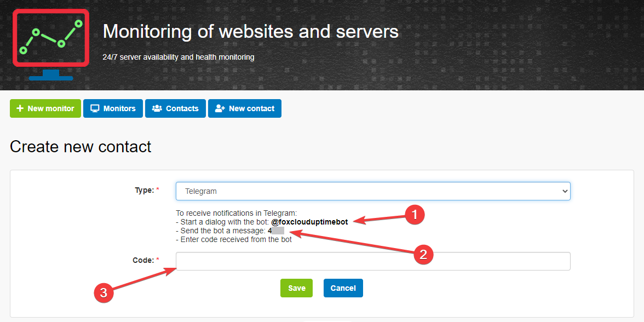Click the 'Monitoring of websites and servers' title
Viewport: 644px width, 322px height.
[250, 31]
